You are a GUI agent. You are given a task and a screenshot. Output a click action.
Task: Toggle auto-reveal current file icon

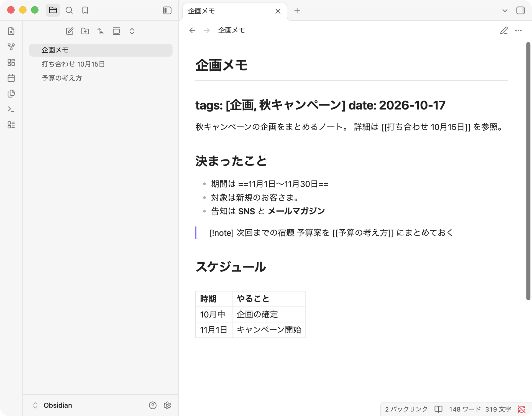(116, 31)
